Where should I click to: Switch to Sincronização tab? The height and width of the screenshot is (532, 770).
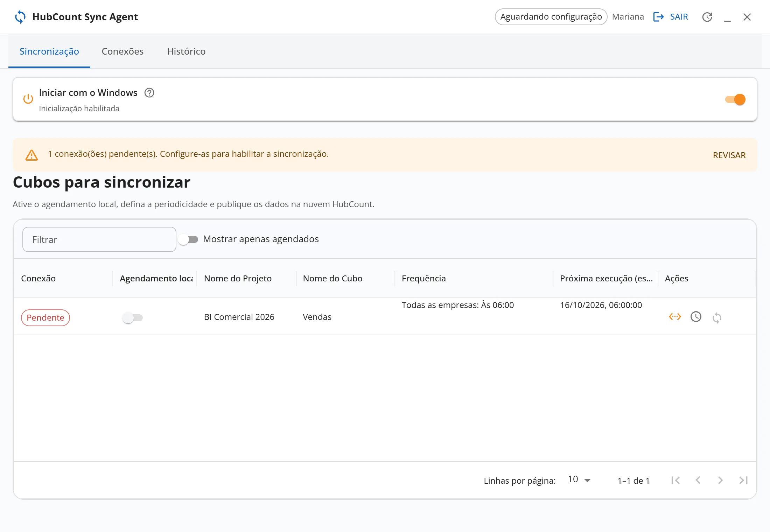(49, 51)
